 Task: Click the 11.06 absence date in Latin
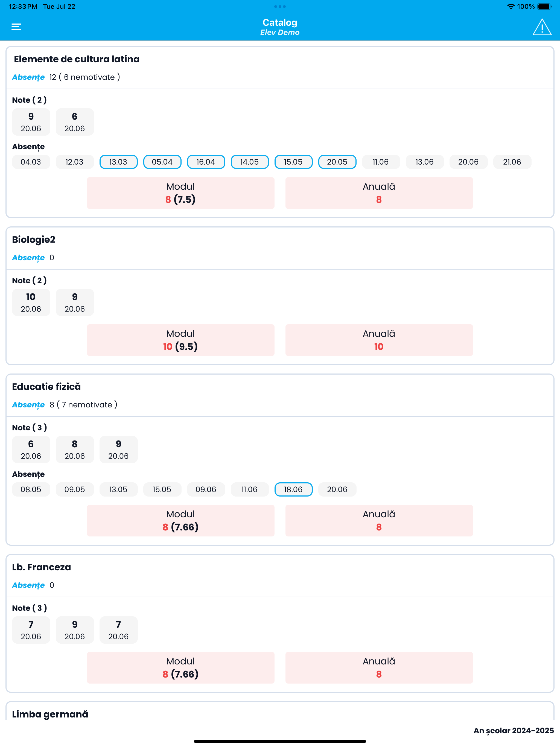(381, 162)
